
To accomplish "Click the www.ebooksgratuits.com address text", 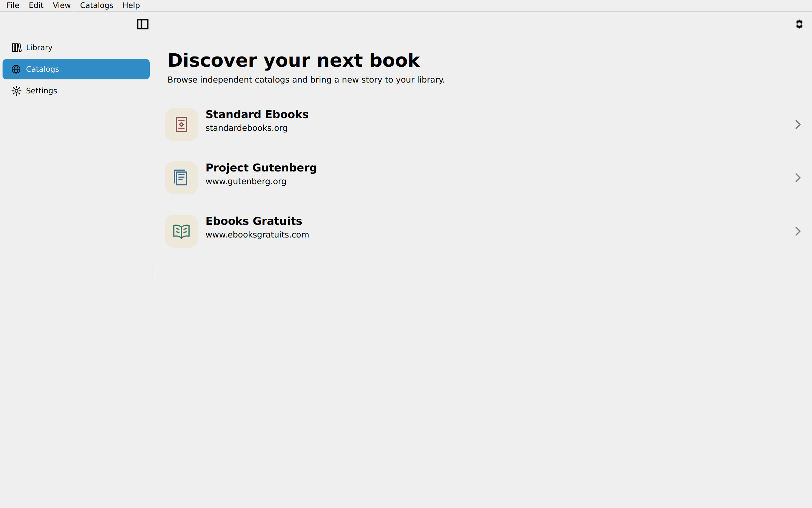I will pos(257,235).
